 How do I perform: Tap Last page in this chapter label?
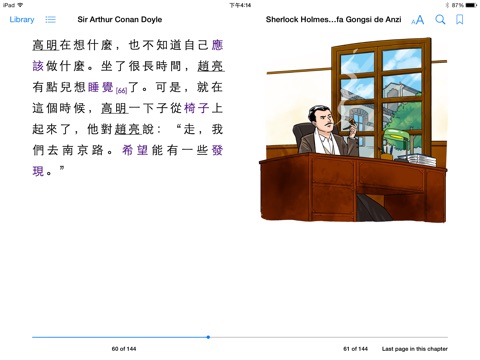tap(415, 349)
